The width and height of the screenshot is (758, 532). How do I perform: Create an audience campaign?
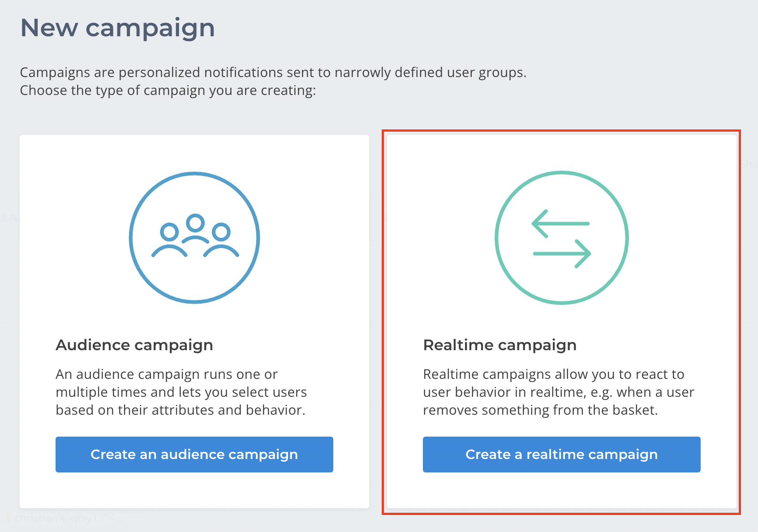tap(194, 454)
